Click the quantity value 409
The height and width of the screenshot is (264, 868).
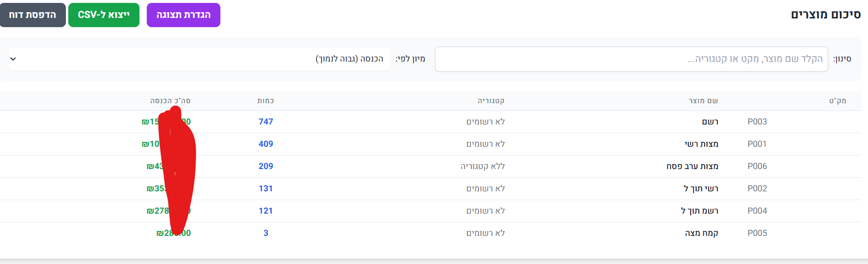pos(265,144)
